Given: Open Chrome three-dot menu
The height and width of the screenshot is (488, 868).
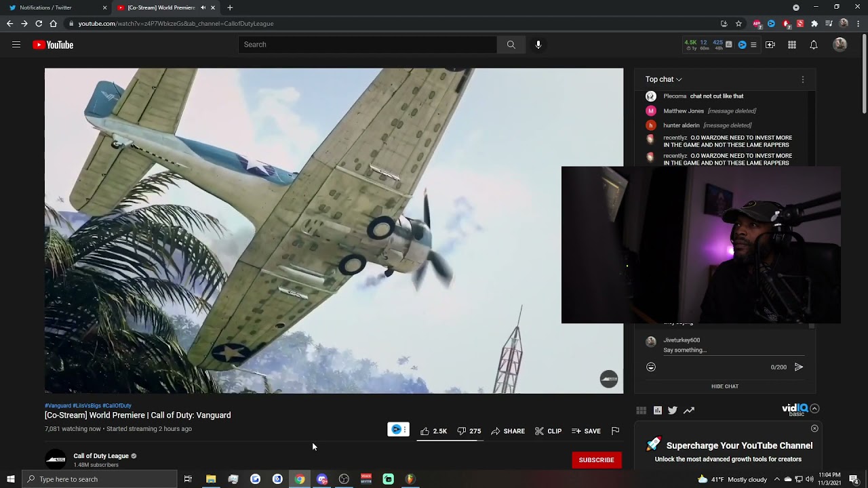Looking at the screenshot, I should point(857,24).
